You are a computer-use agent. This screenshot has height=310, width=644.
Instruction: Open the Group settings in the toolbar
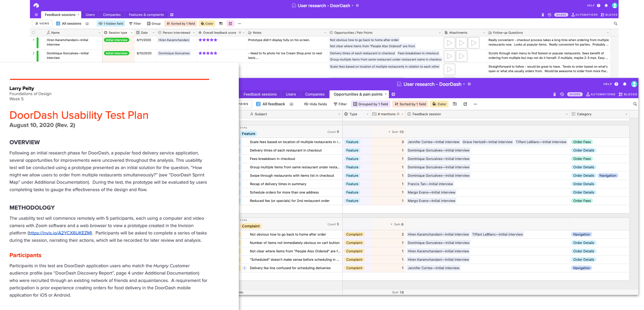point(154,23)
